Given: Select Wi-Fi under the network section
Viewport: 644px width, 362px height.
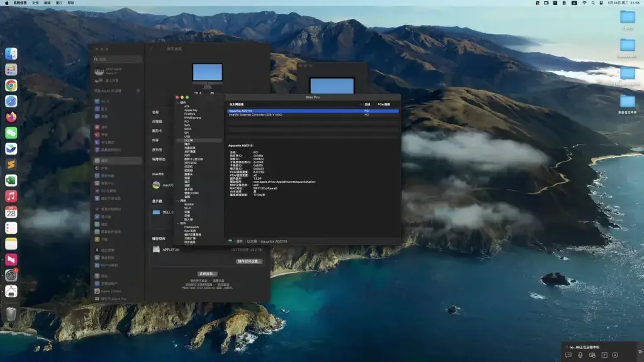Looking at the screenshot, I should (187, 208).
